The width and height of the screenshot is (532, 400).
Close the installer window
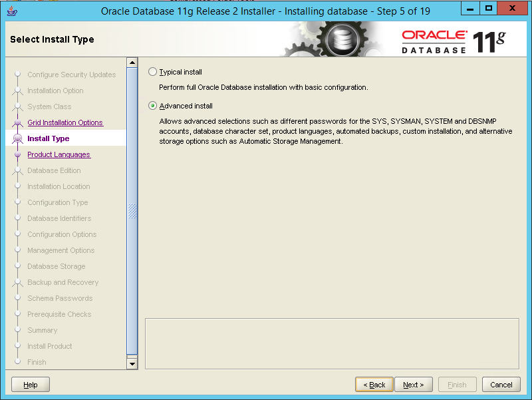click(512, 8)
